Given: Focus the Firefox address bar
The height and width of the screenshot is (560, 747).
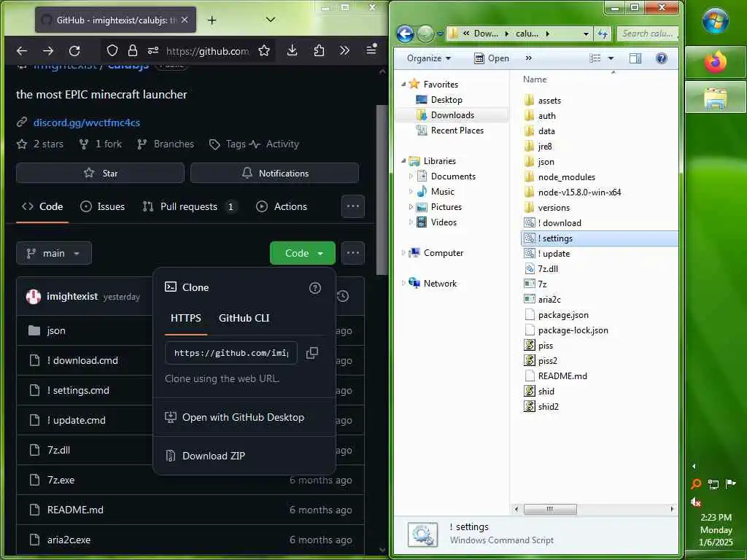Looking at the screenshot, I should [x=207, y=50].
